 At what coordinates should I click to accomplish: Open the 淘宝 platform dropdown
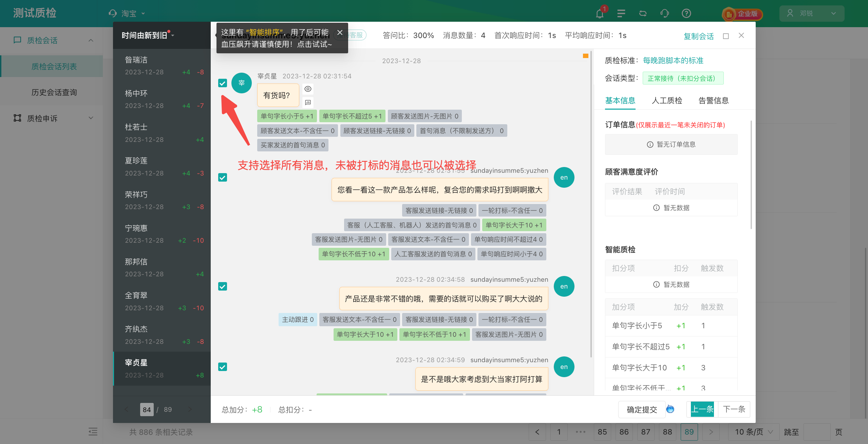(127, 14)
